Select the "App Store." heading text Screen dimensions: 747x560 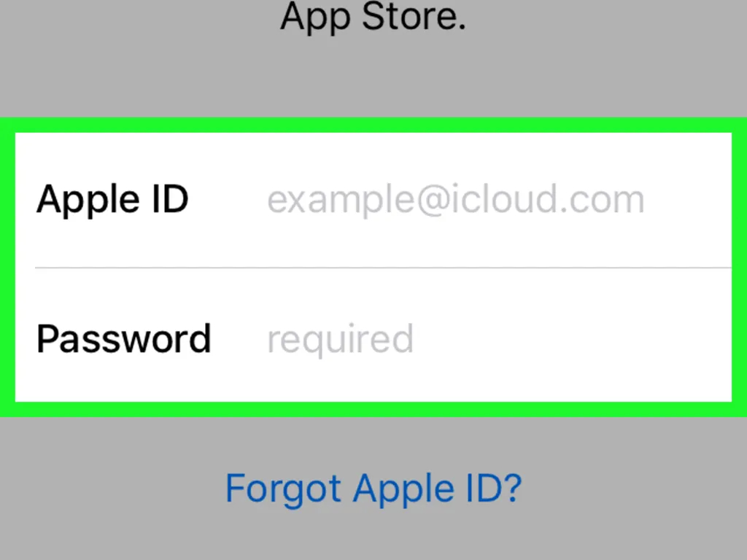tap(373, 16)
